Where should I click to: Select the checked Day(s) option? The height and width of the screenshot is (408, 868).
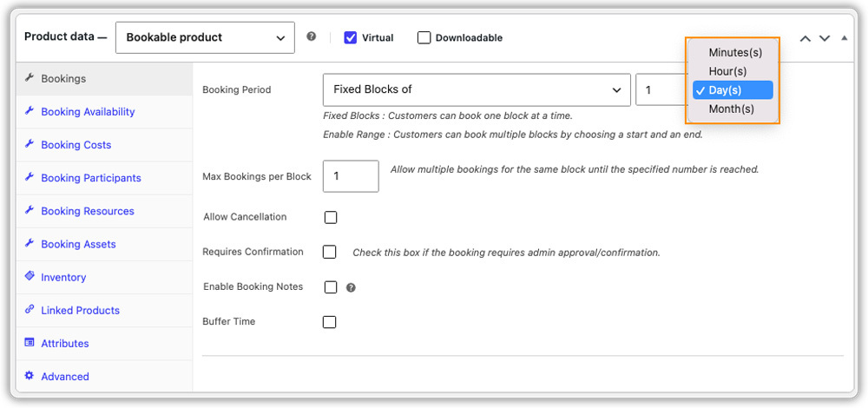[x=733, y=90]
